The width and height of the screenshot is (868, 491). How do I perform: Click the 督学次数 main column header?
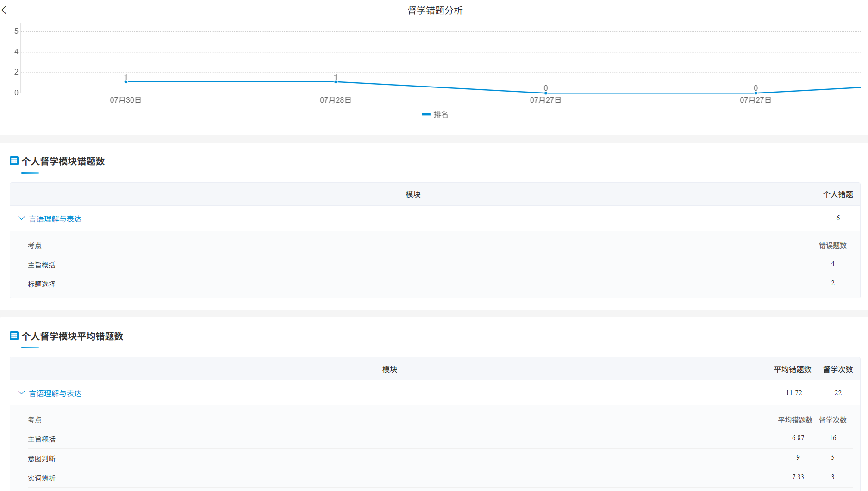pyautogui.click(x=838, y=369)
